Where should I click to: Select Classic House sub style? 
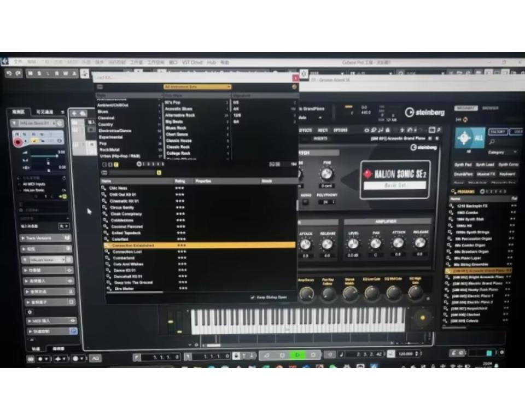(x=179, y=141)
